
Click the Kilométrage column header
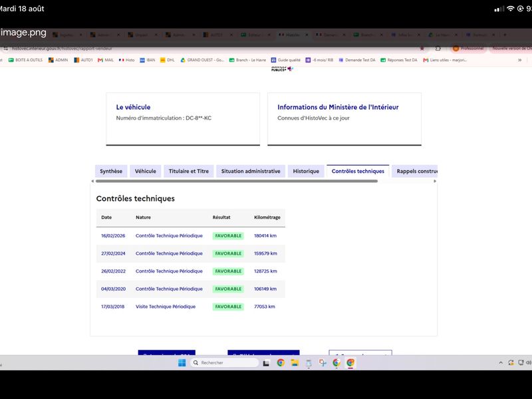(x=267, y=217)
